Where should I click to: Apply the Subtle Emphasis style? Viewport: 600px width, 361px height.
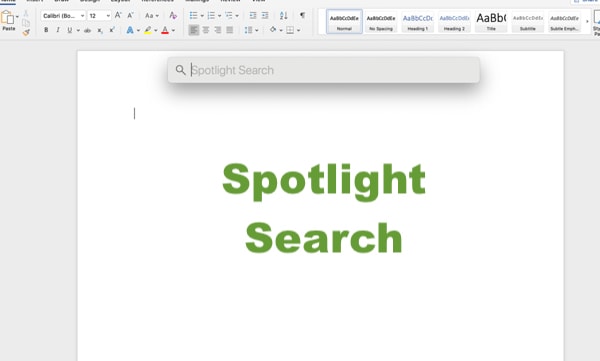point(564,21)
